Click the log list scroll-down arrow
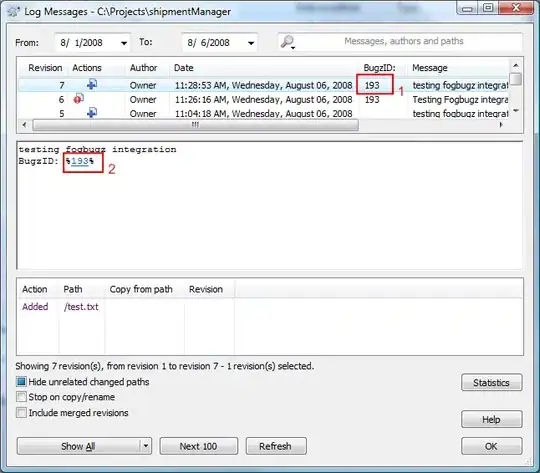This screenshot has height=473, width=540. coord(516,110)
